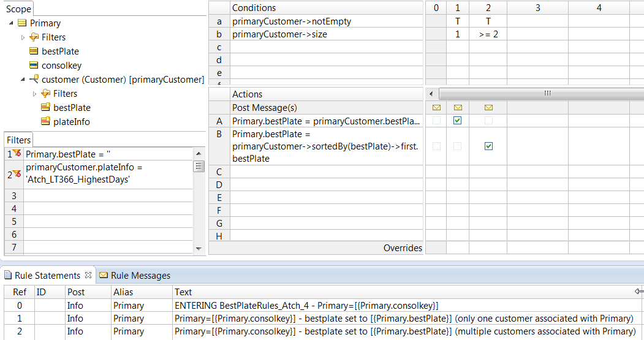This screenshot has height=340, width=644.
Task: Uncheck action A checkbox in column 1
Action: click(x=458, y=120)
